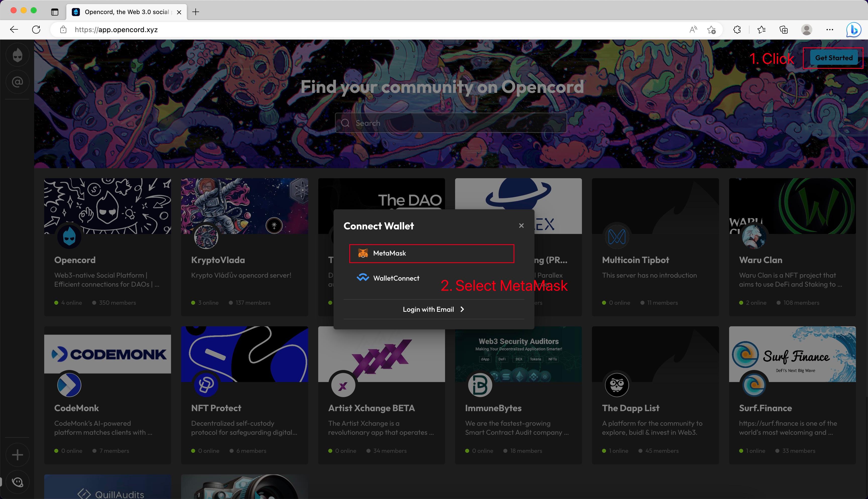Click The Dapp List owl avatar
Screen dimensions: 868x499
(x=617, y=385)
